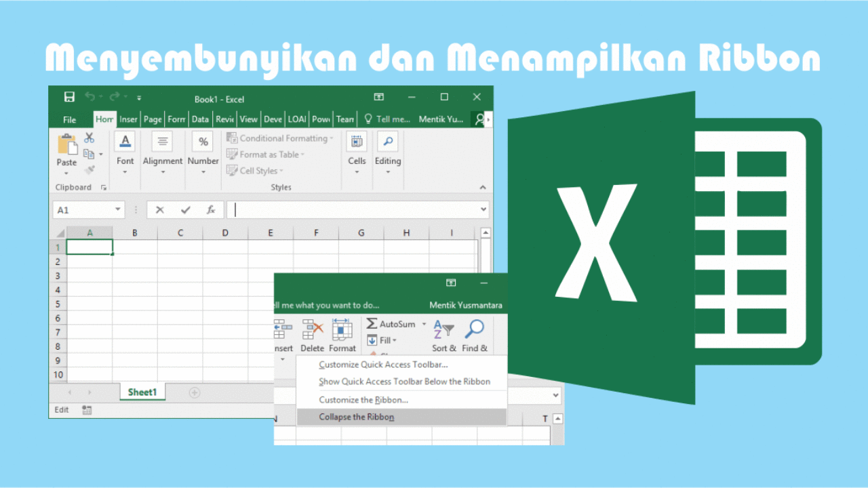Click the Redo arrow in the title bar
The height and width of the screenshot is (488, 868).
(114, 97)
